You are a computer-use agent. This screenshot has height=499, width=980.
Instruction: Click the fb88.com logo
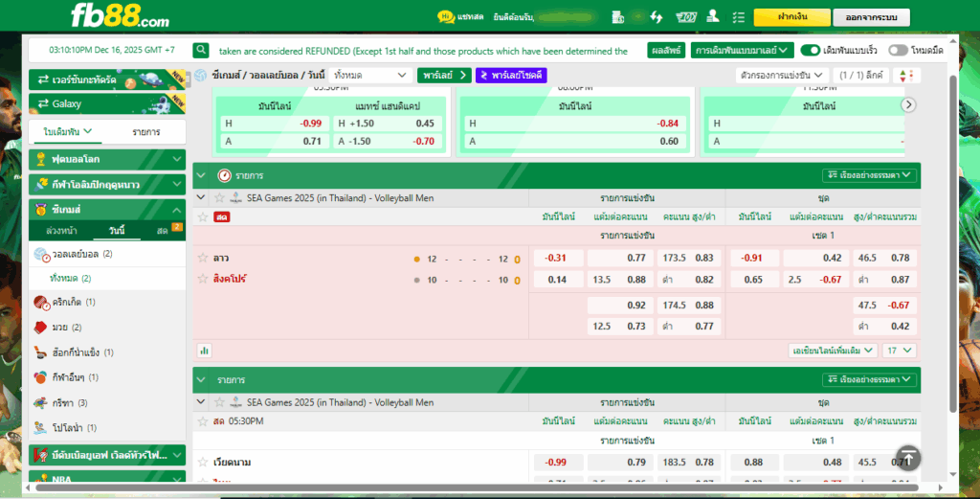point(120,15)
